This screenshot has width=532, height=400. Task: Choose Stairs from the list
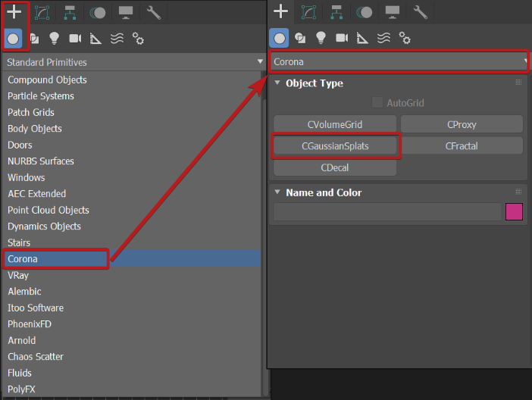tap(132, 242)
